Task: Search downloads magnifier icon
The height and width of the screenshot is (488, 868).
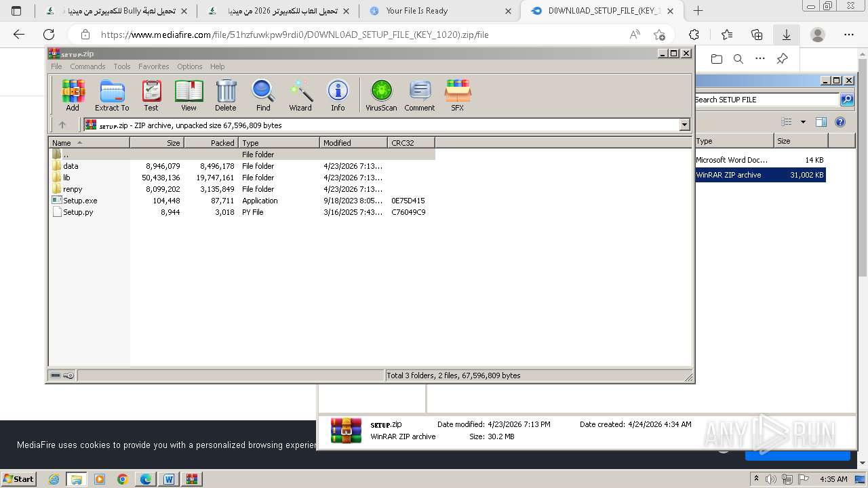Action: pos(738,59)
